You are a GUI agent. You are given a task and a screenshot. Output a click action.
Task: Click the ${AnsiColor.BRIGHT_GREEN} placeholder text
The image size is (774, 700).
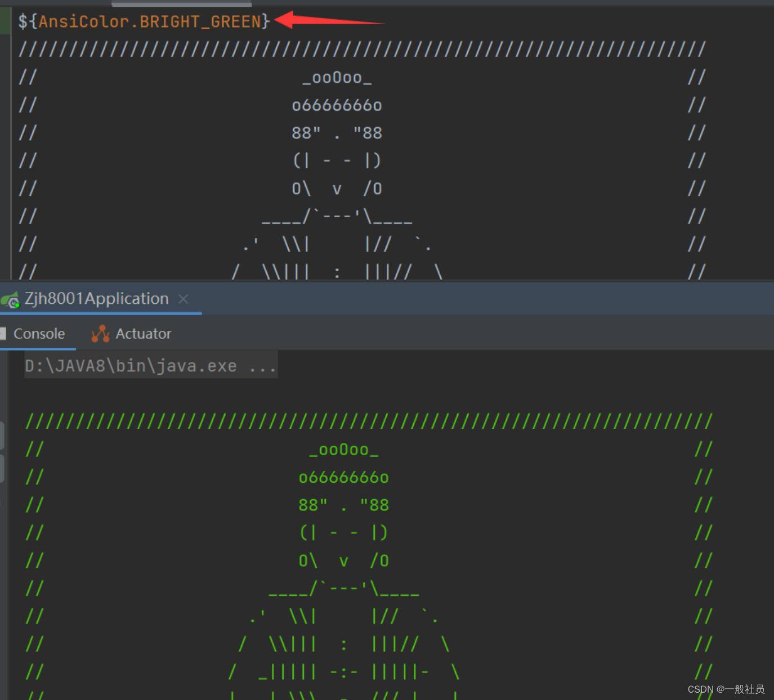pyautogui.click(x=144, y=21)
